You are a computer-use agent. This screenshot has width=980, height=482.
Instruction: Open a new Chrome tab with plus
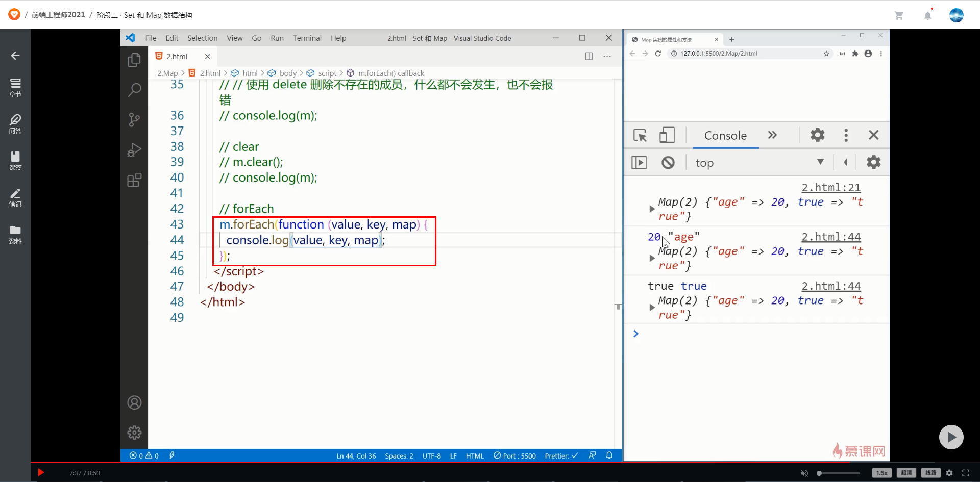coord(731,39)
